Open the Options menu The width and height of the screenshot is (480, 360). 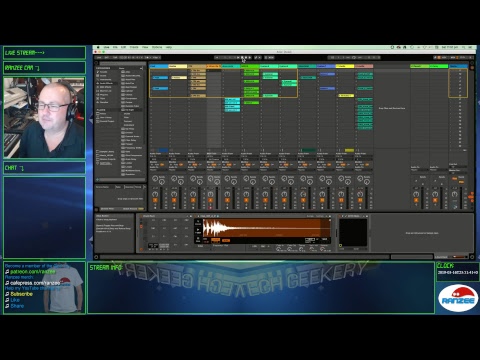[x=157, y=47]
